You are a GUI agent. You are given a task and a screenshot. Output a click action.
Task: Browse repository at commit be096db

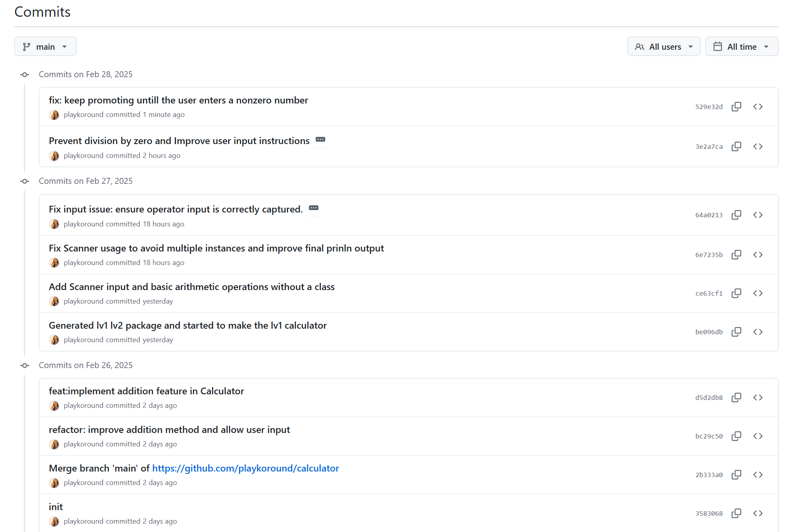coord(758,332)
